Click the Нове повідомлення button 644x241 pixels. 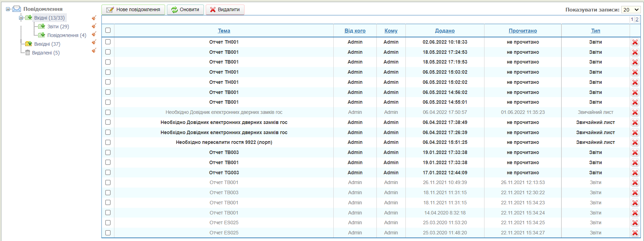[133, 10]
